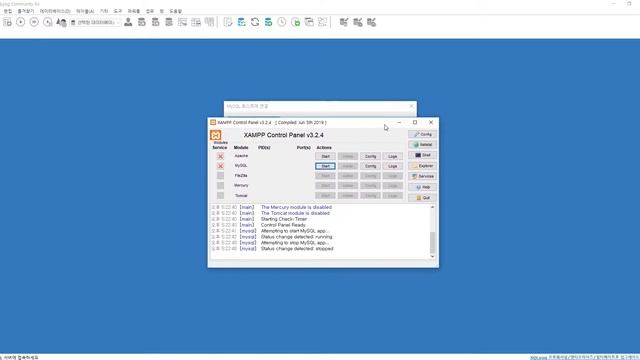This screenshot has height=360, width=640.
Task: Click the XAMPP log scrollbar down arrow
Action: pos(433,256)
